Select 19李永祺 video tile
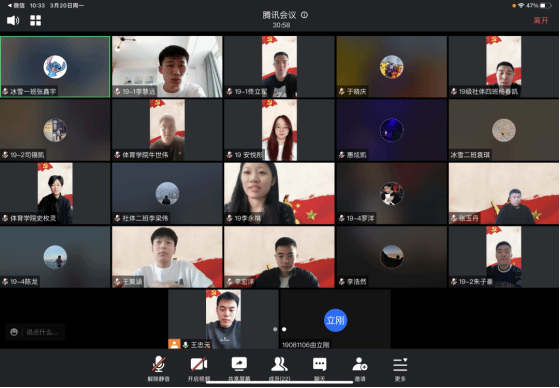 click(x=279, y=193)
